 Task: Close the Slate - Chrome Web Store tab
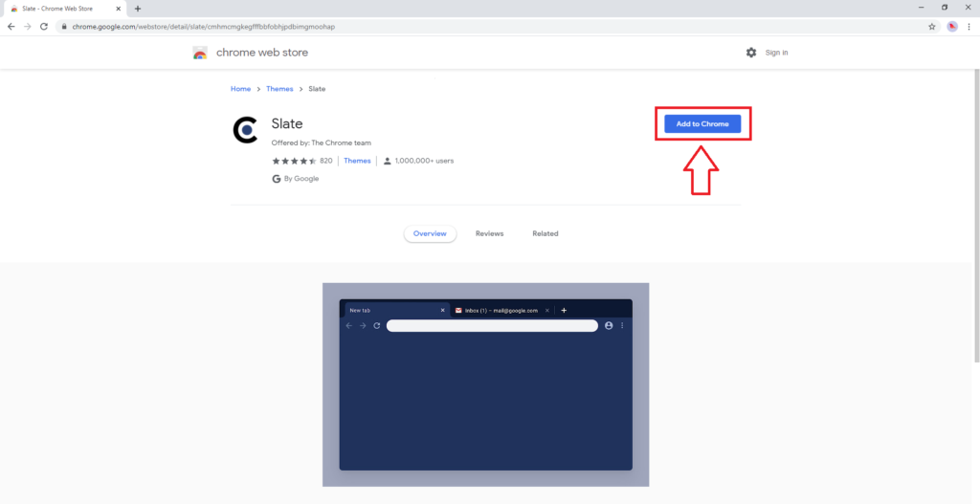[118, 9]
